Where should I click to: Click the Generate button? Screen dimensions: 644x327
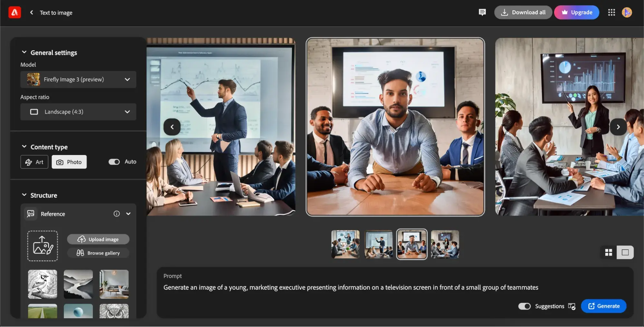(604, 306)
